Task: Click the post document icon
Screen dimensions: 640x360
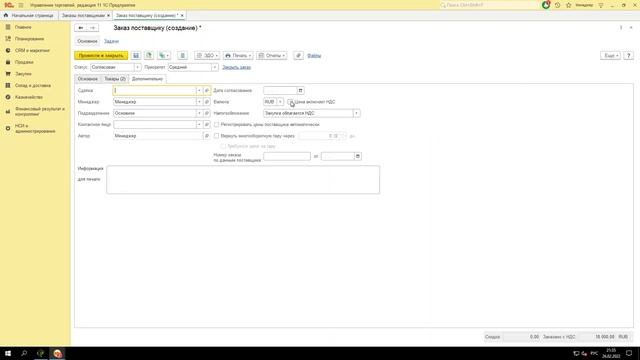Action: tap(149, 56)
